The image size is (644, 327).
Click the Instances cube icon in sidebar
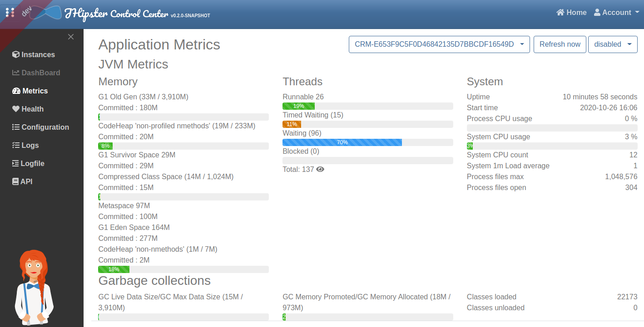tap(16, 54)
